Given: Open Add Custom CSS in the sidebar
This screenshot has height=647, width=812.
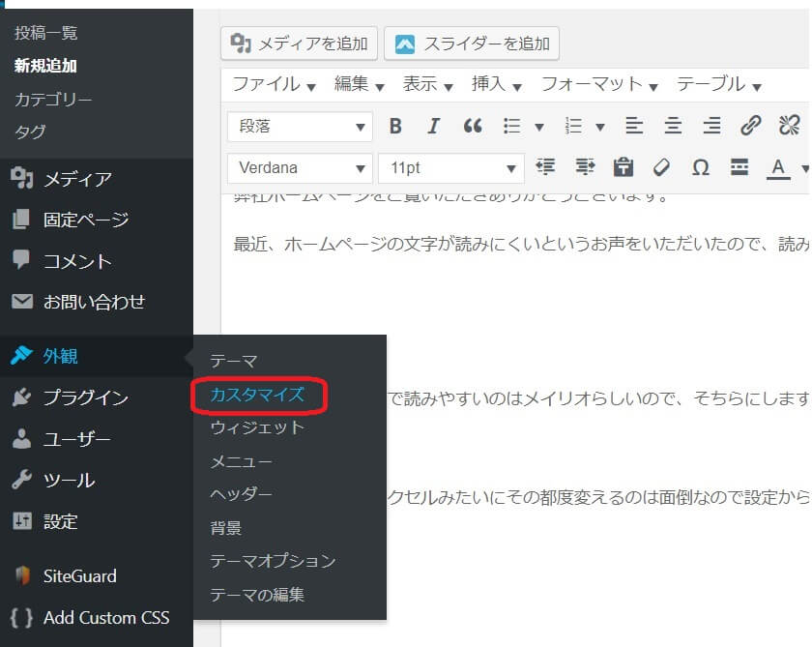Looking at the screenshot, I should 97,617.
